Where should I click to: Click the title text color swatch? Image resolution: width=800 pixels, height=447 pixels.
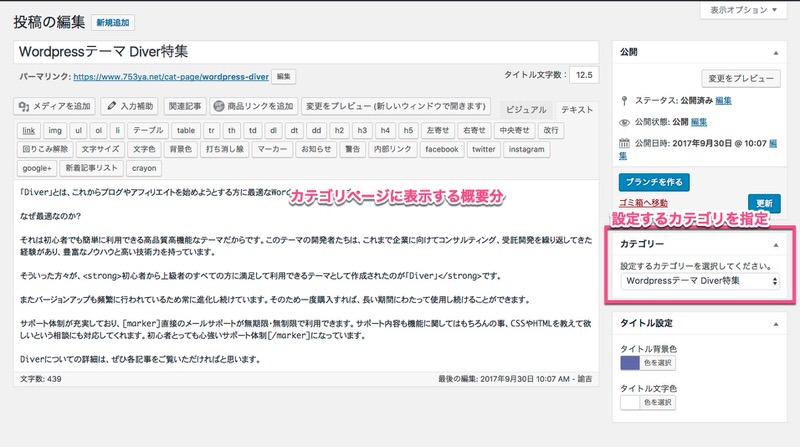[x=630, y=403]
